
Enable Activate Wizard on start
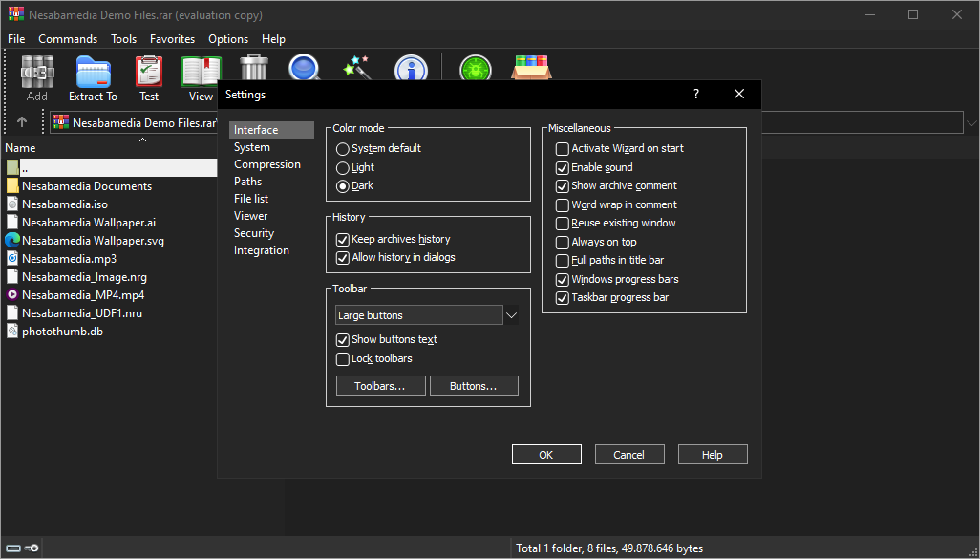tap(563, 149)
